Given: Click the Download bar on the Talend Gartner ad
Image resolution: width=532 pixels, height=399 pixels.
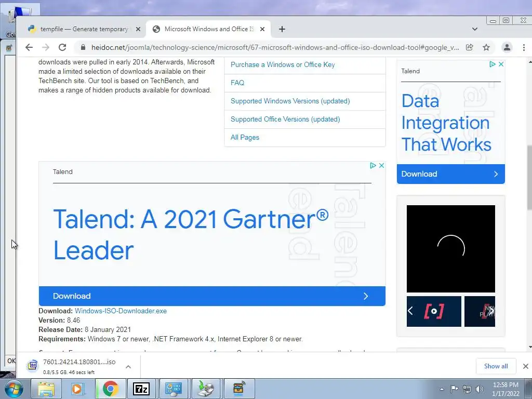Looking at the screenshot, I should click(212, 296).
